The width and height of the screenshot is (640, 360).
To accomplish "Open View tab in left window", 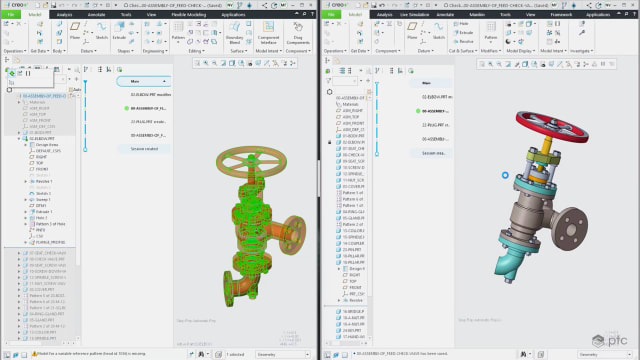I will 151,14.
